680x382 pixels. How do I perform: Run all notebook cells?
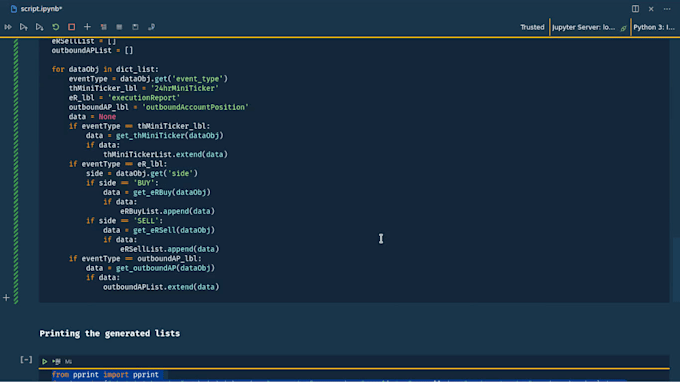click(x=8, y=27)
